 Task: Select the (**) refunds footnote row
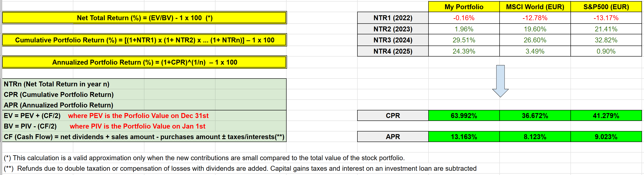point(240,168)
